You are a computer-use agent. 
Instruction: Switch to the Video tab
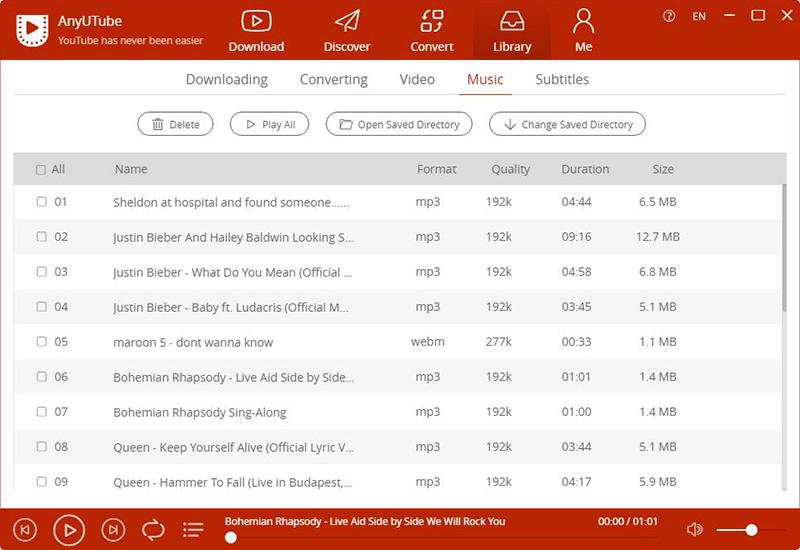tap(417, 80)
